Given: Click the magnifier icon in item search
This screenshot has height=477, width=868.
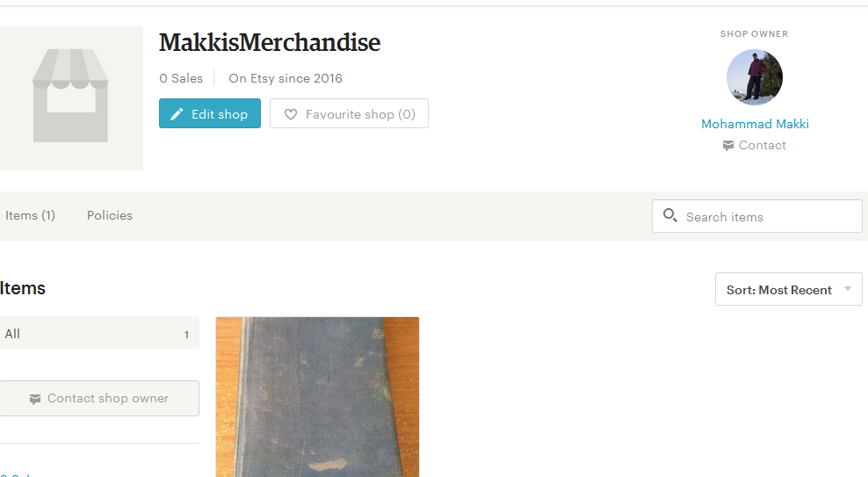Looking at the screenshot, I should tap(669, 215).
